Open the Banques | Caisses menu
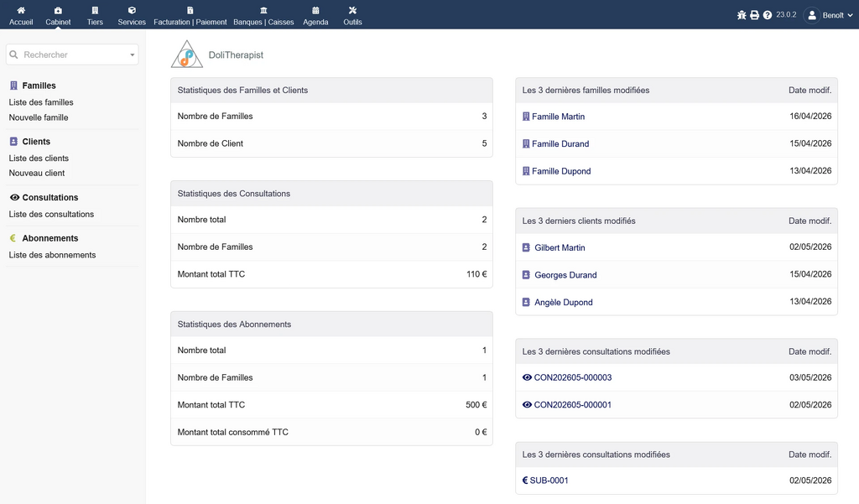This screenshot has height=504, width=859. tap(263, 15)
